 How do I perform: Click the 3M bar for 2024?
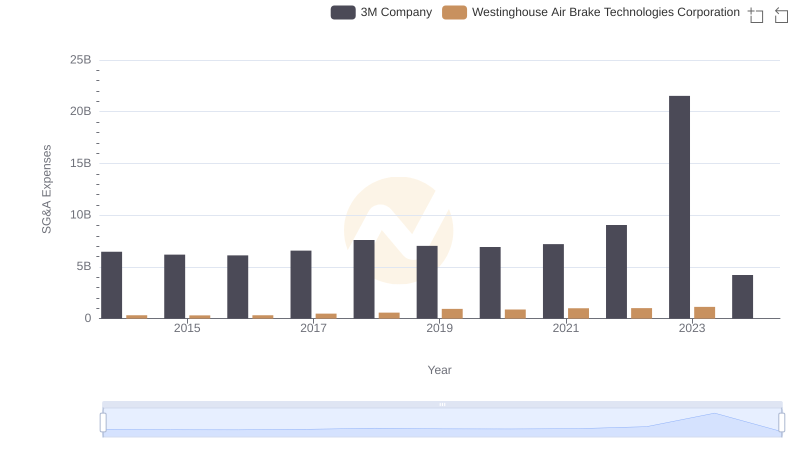(x=742, y=297)
